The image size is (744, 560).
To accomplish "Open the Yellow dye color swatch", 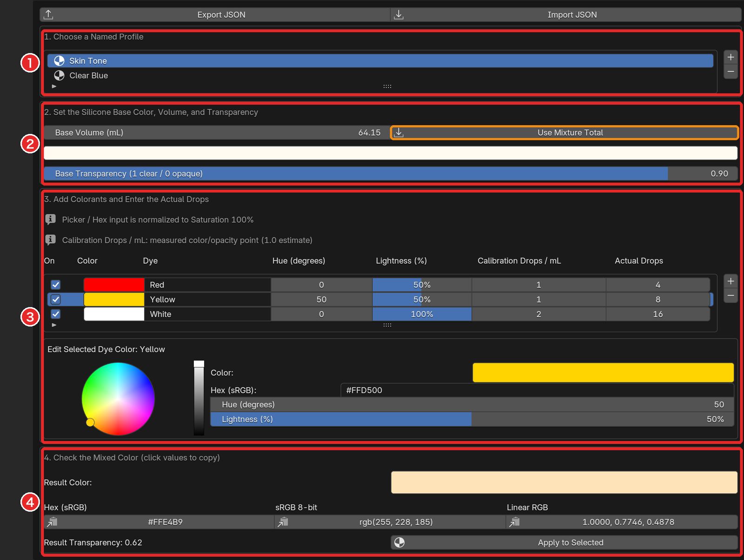I will pyautogui.click(x=114, y=299).
